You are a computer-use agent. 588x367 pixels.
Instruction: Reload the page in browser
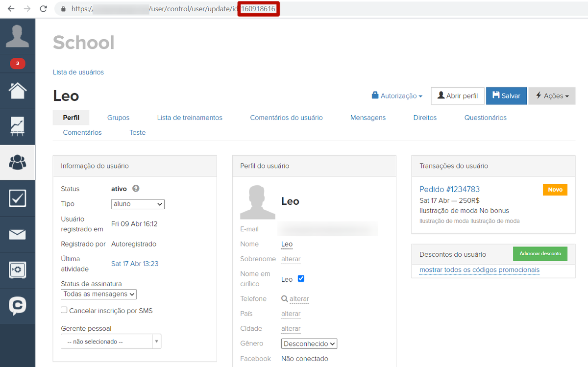pyautogui.click(x=44, y=9)
